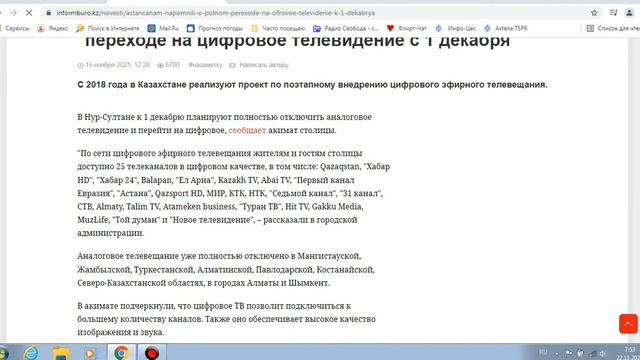
Task: Open the Поиск в Интернете bookmark
Action: point(108,28)
